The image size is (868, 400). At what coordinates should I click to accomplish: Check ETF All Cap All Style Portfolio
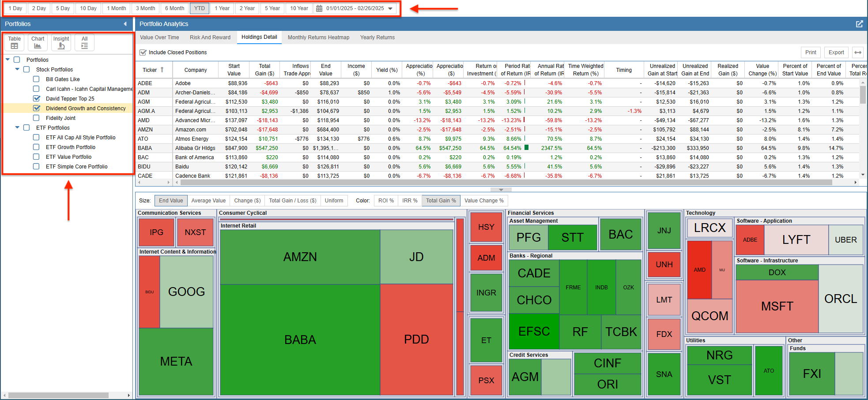[36, 137]
